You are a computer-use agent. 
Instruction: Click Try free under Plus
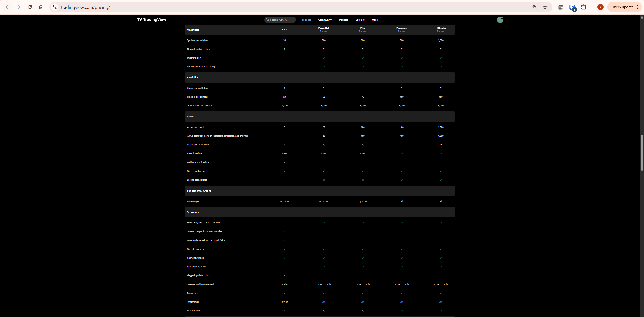[363, 31]
